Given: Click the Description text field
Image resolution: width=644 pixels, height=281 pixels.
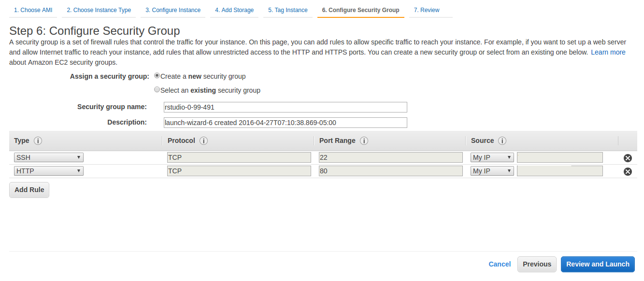Looking at the screenshot, I should pyautogui.click(x=286, y=123).
